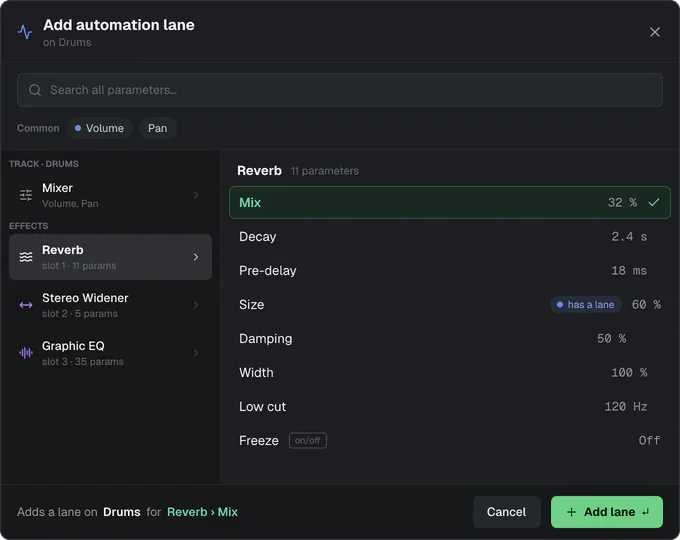Choose the Size parameter
This screenshot has width=680, height=540.
pyautogui.click(x=450, y=304)
